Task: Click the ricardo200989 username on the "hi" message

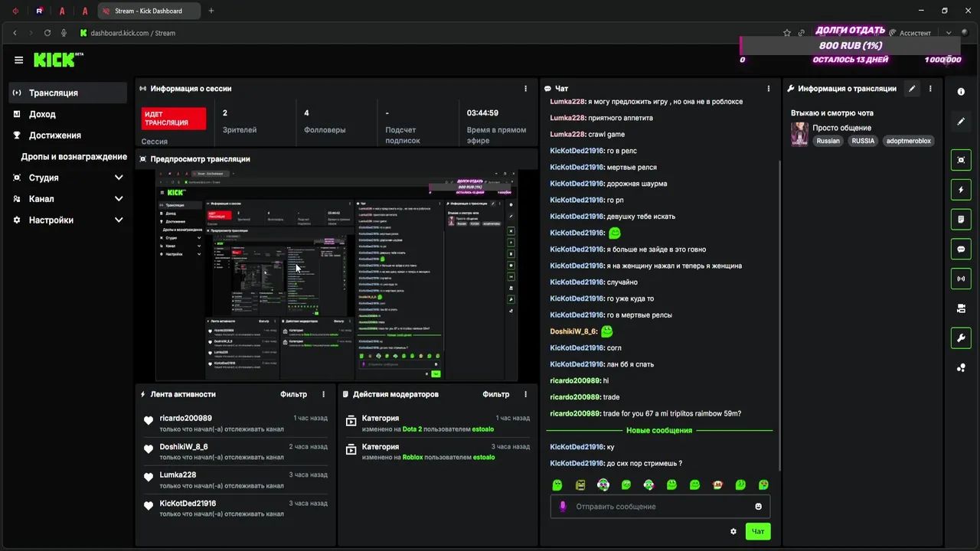Action: [575, 380]
